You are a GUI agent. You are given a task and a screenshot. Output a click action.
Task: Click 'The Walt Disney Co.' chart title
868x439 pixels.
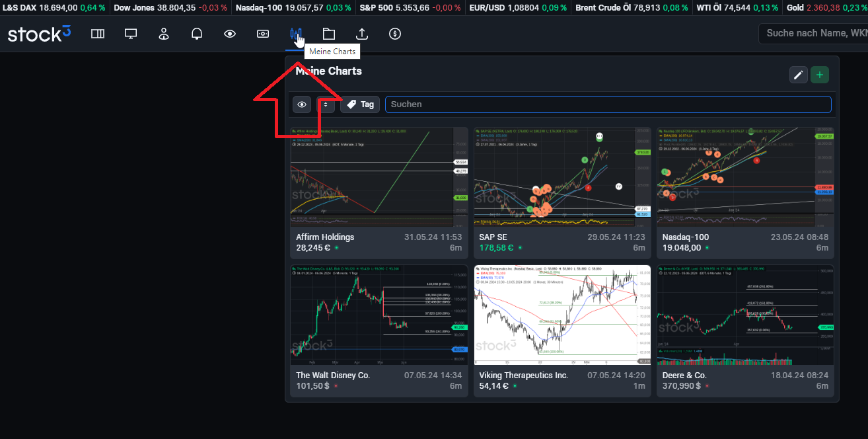point(333,375)
